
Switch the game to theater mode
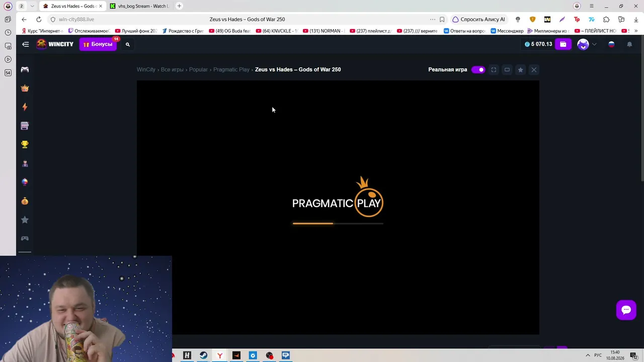pyautogui.click(x=507, y=70)
